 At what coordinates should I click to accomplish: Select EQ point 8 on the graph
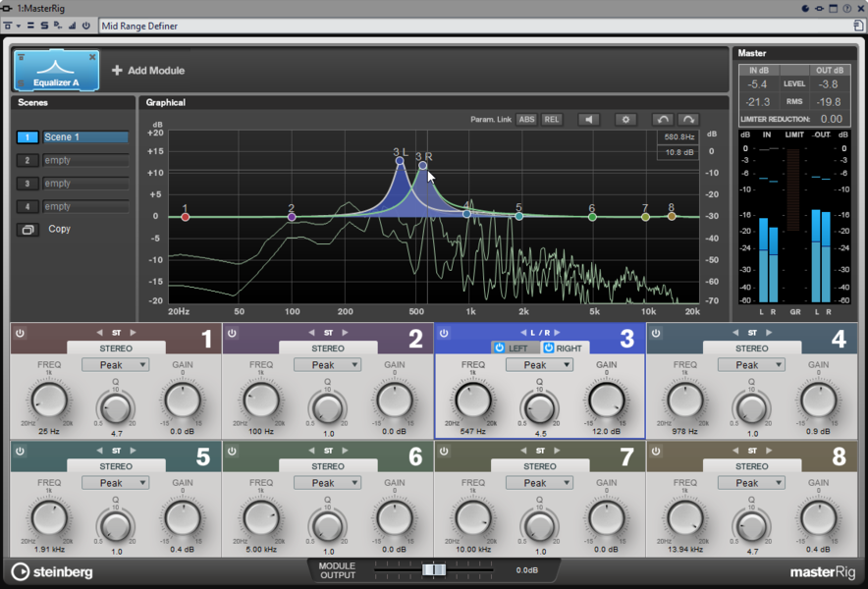point(672,216)
